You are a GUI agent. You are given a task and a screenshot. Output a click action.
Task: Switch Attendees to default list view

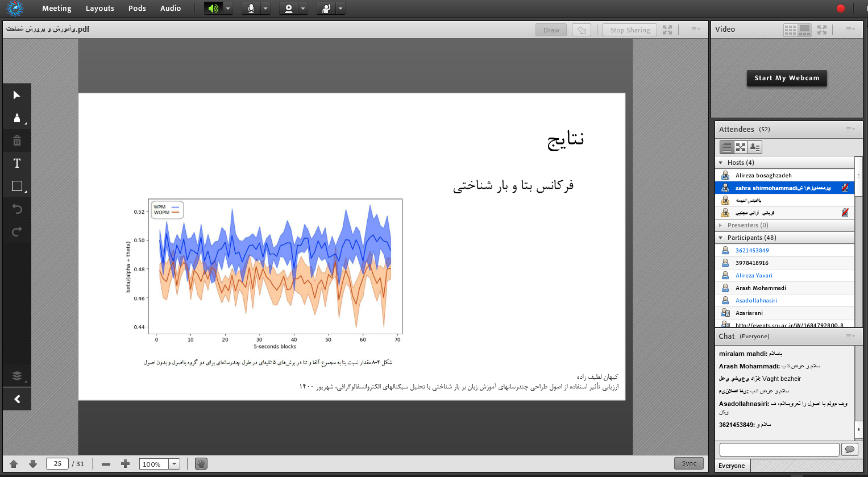[726, 147]
